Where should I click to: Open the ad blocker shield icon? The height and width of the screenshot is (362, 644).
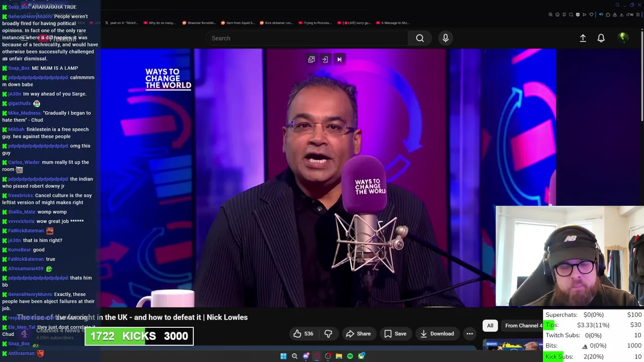coord(578,15)
